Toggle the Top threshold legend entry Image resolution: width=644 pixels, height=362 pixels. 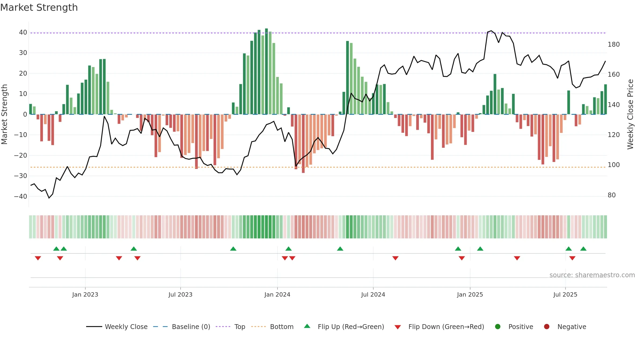pyautogui.click(x=230, y=327)
